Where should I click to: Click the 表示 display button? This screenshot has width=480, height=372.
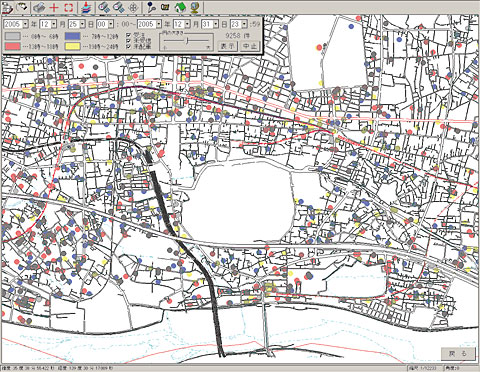pos(228,46)
